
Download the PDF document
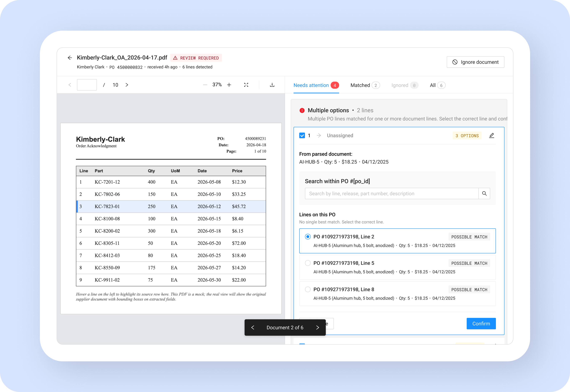pyautogui.click(x=272, y=85)
